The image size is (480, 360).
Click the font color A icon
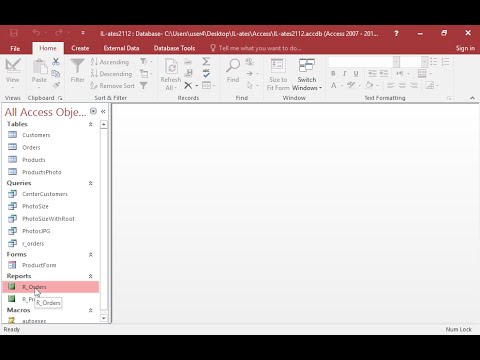pyautogui.click(x=334, y=85)
